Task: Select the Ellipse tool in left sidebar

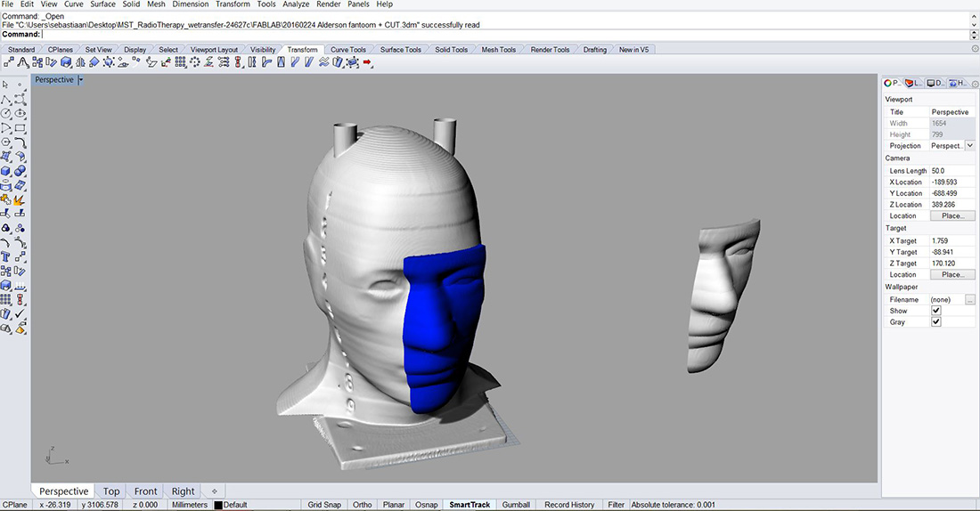Action: point(20,113)
